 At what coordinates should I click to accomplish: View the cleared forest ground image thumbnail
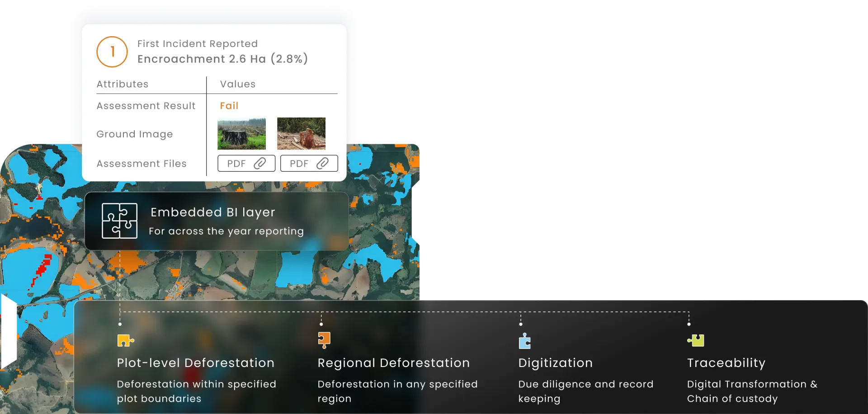pyautogui.click(x=301, y=134)
